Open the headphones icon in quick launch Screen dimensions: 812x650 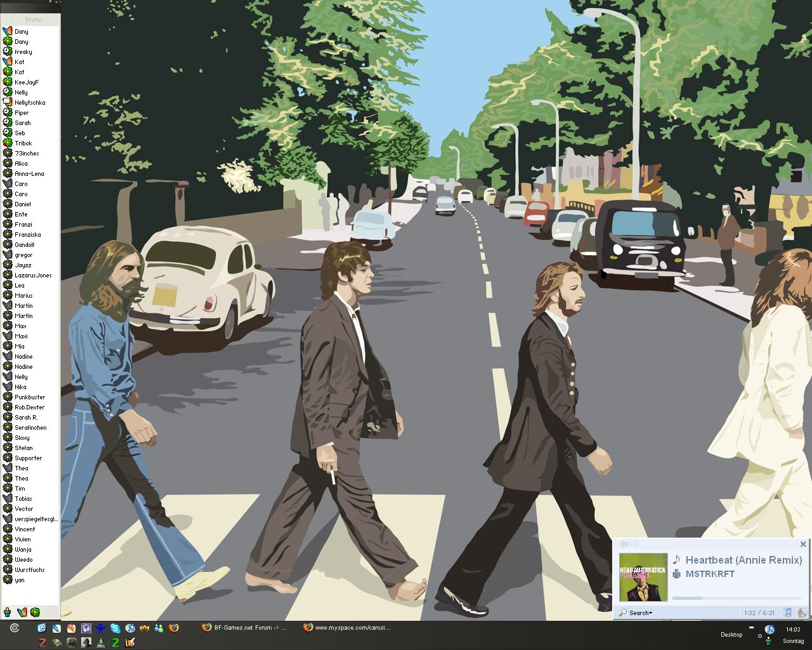click(86, 628)
